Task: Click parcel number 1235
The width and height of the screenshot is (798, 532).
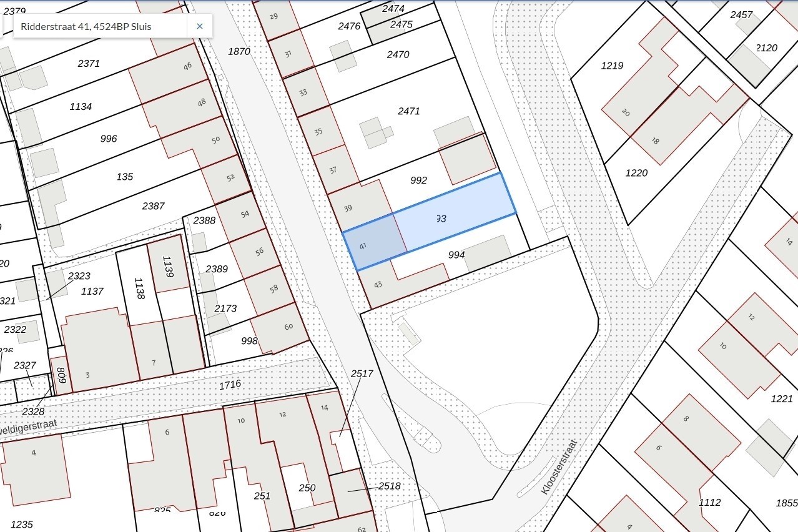Action: click(x=22, y=525)
